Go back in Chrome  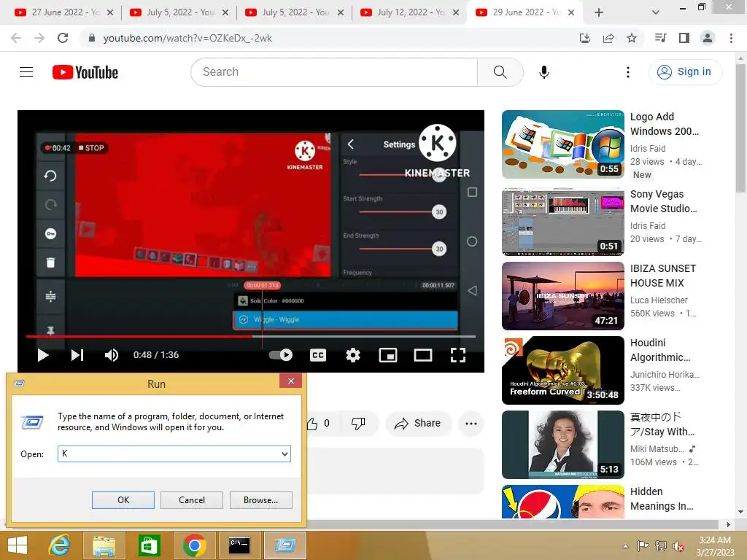[x=16, y=38]
